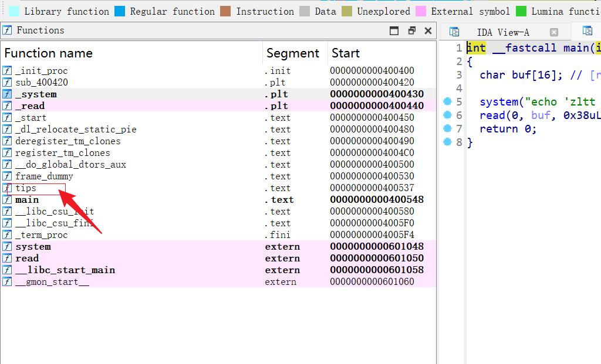Click the Regular function color swatch
This screenshot has height=364, width=601.
click(120, 11)
